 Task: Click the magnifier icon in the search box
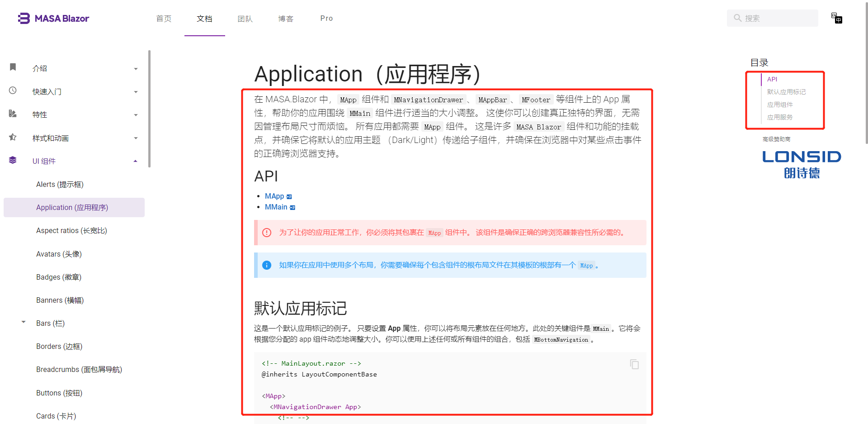(737, 18)
